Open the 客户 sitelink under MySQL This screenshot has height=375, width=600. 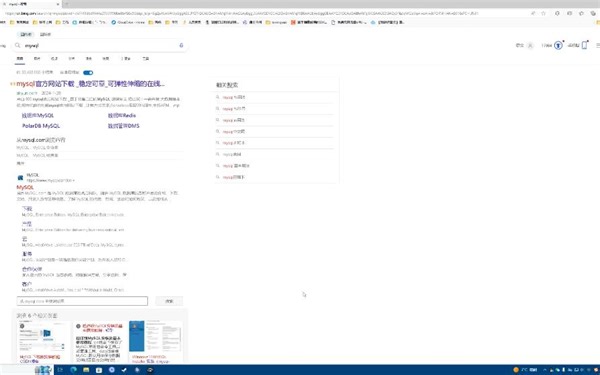click(x=27, y=284)
